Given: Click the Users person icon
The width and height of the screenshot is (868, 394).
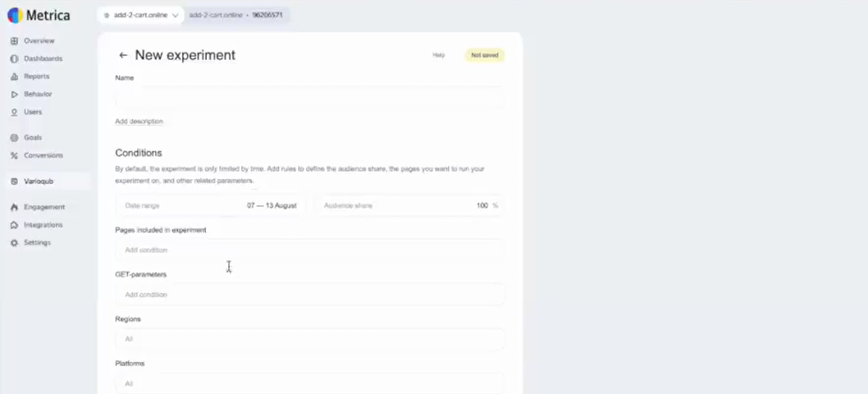Looking at the screenshot, I should pyautogui.click(x=15, y=112).
